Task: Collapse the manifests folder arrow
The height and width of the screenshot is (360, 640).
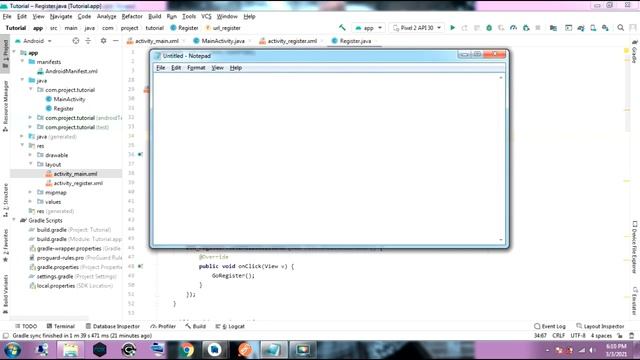Action: click(x=22, y=61)
